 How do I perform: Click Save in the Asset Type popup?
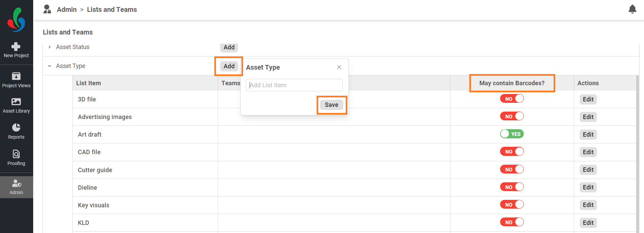[331, 105]
